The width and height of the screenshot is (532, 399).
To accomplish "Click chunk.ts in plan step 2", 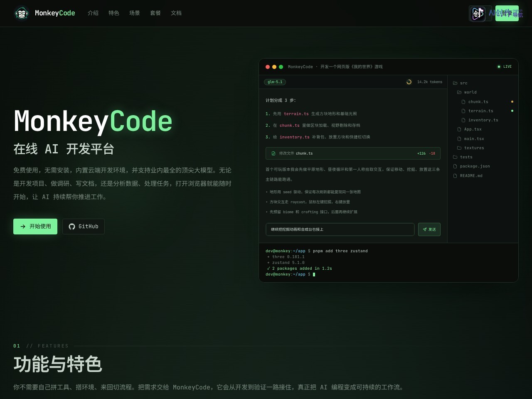I will coord(290,126).
